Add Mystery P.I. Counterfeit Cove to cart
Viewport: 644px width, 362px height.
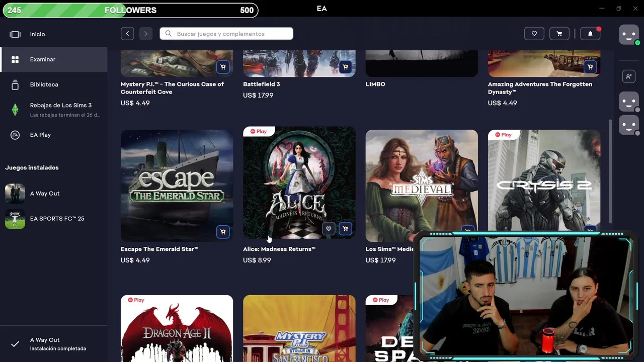coord(223,67)
